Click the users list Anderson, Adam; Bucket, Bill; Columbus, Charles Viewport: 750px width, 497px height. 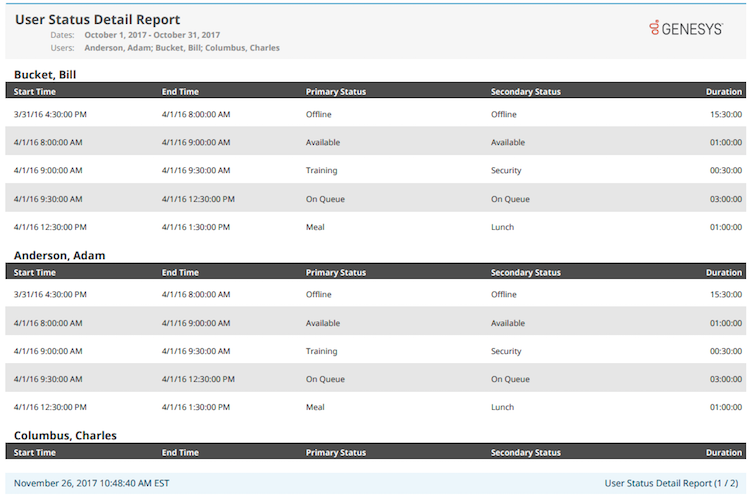point(182,48)
